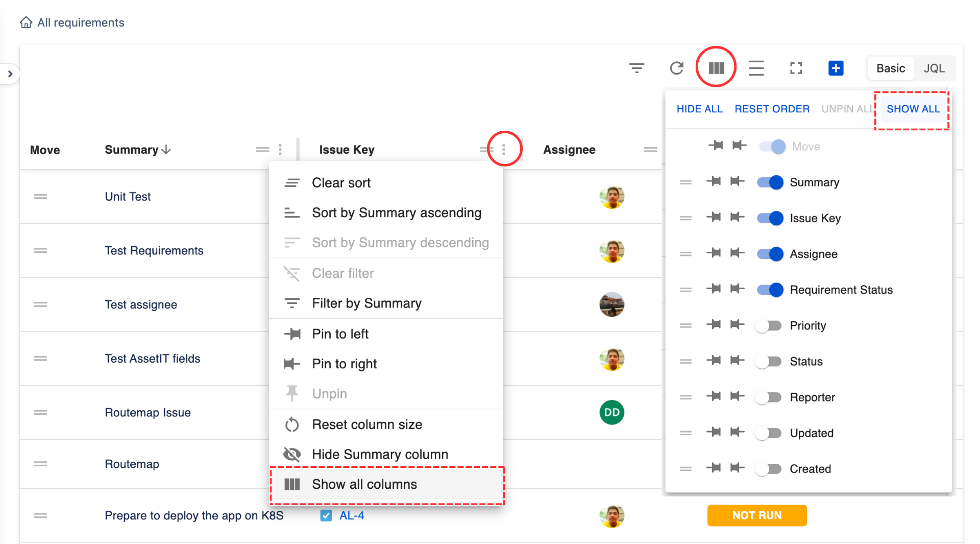
Task: Open the column settings icon
Action: (716, 68)
